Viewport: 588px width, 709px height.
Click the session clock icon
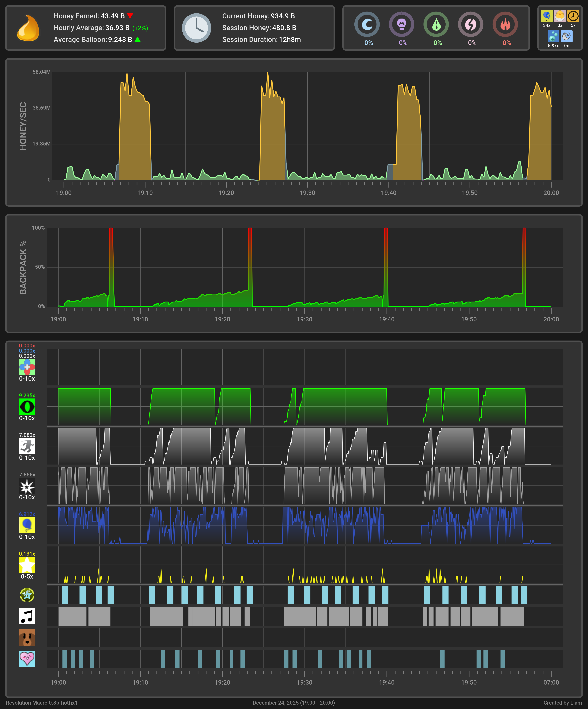(196, 28)
